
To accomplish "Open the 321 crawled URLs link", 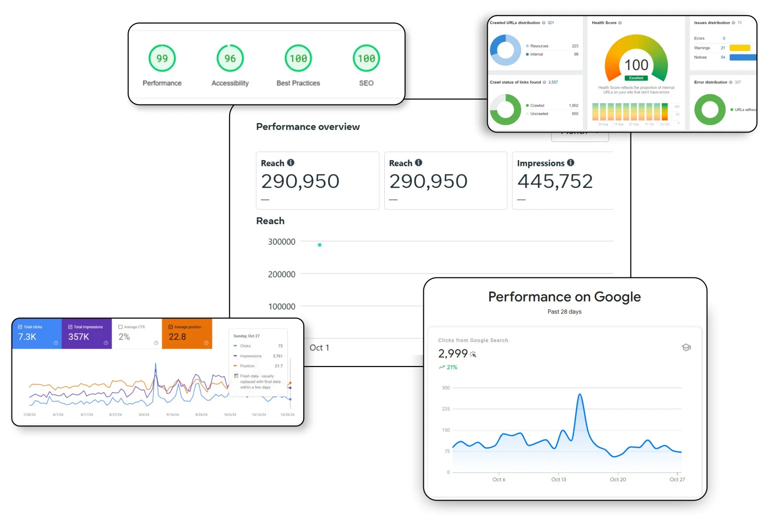I will point(550,23).
